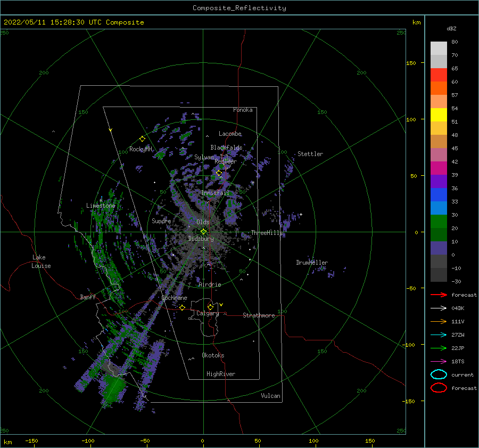Click the Drumheller map label
Viewport: 479px width, 448px height.
[x=312, y=263]
